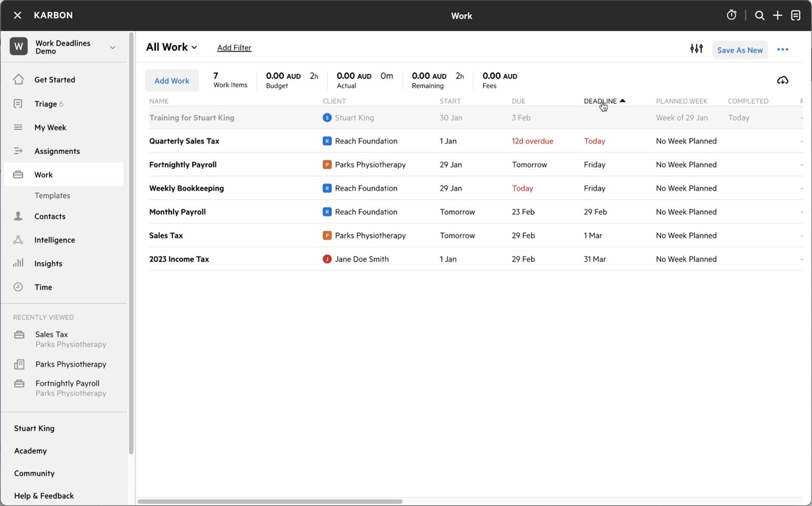Open the three-dot more options menu

(x=783, y=49)
